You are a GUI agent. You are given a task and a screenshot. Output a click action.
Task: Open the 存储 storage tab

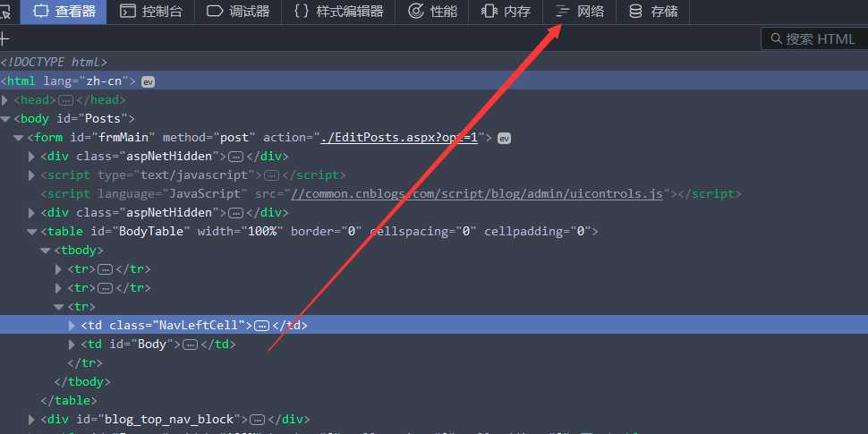pos(653,11)
